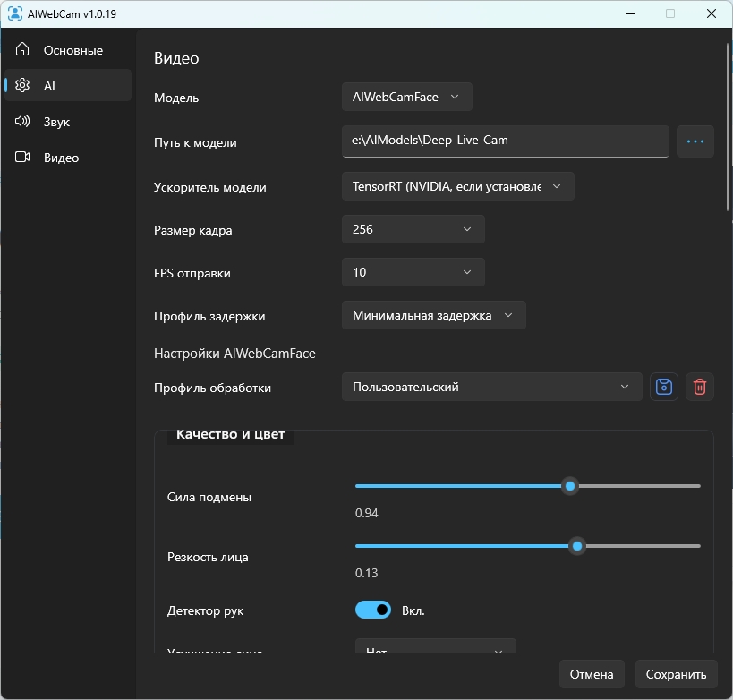Open the Размер кадра dropdown 256

click(x=413, y=229)
